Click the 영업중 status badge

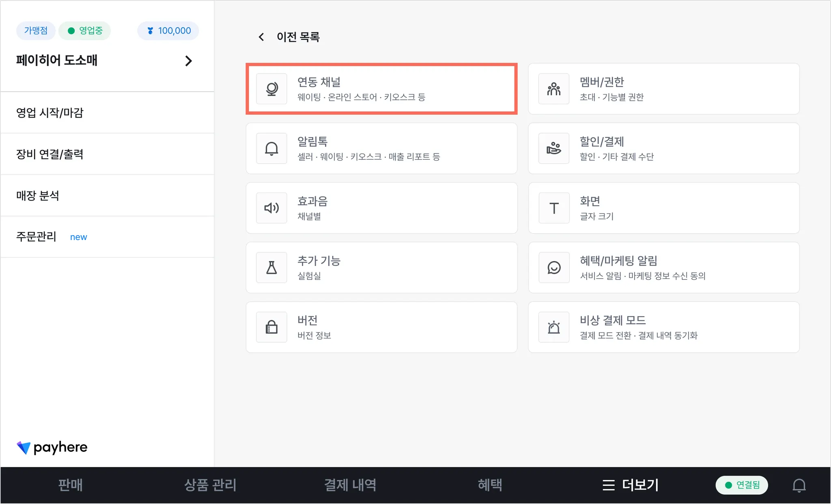[x=85, y=31]
